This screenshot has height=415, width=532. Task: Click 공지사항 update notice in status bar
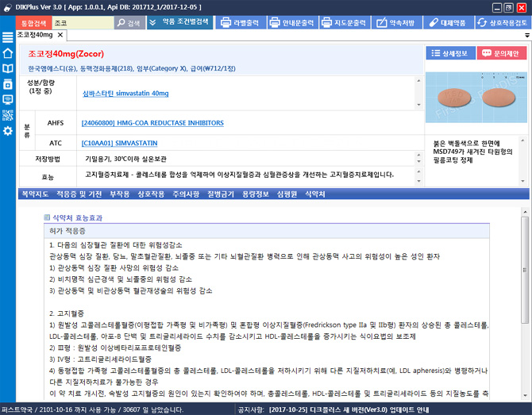click(x=333, y=409)
